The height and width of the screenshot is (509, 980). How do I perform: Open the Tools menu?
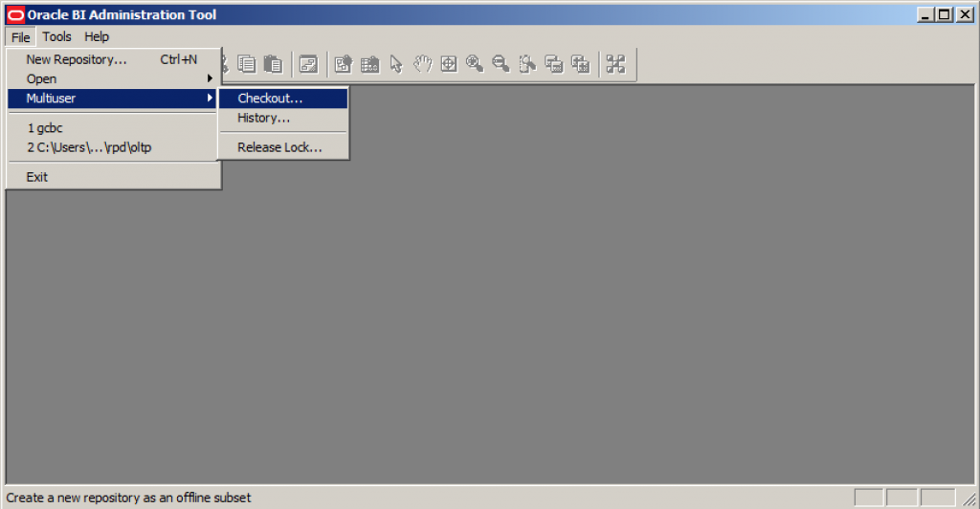click(x=56, y=37)
